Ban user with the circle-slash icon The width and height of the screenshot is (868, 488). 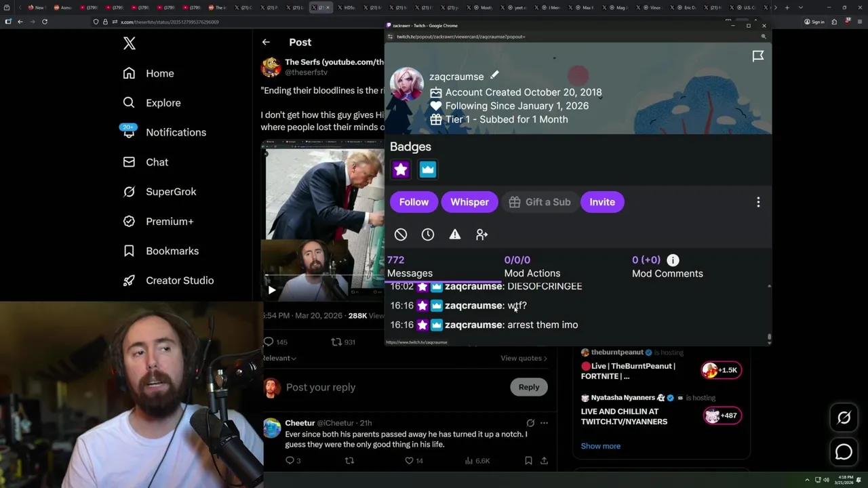click(401, 235)
